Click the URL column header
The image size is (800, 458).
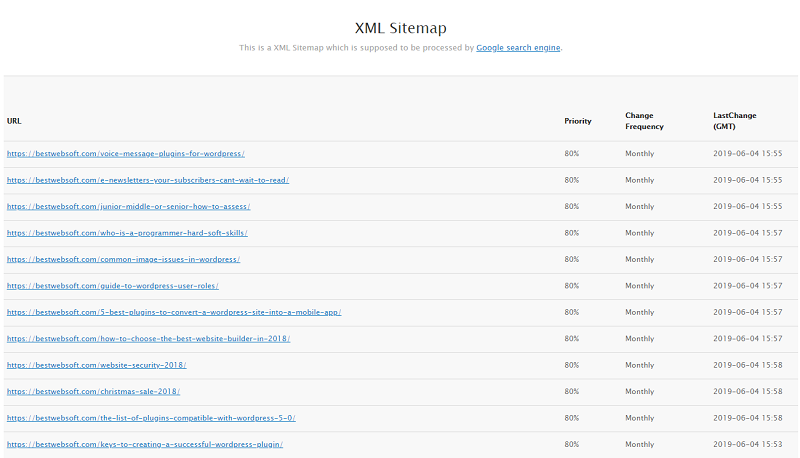coord(14,121)
